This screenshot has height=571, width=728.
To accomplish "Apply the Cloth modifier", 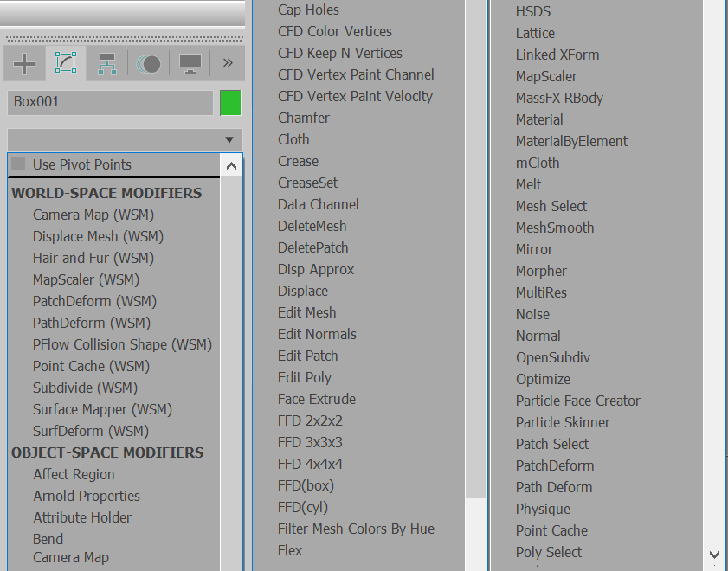I will pos(293,139).
